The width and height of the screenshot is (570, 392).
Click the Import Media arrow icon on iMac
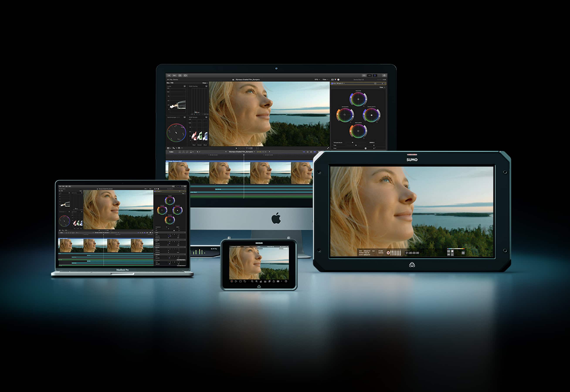click(169, 75)
